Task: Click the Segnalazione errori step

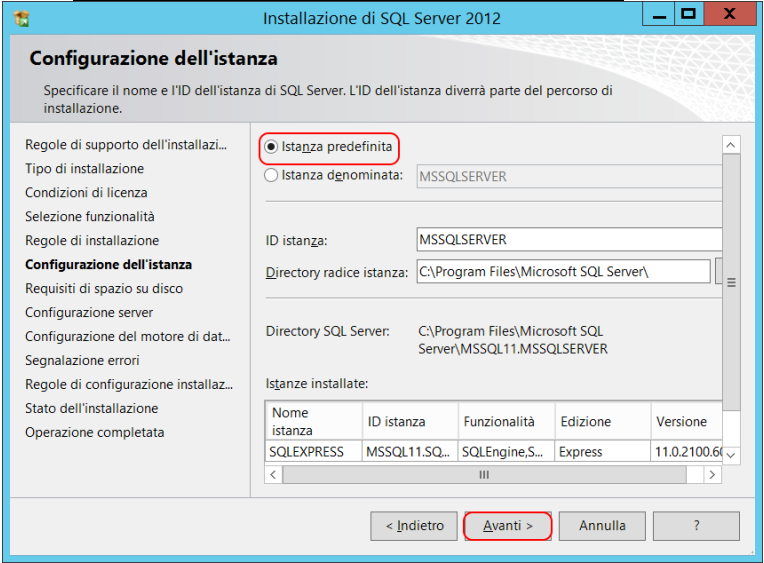Action: coord(82,360)
